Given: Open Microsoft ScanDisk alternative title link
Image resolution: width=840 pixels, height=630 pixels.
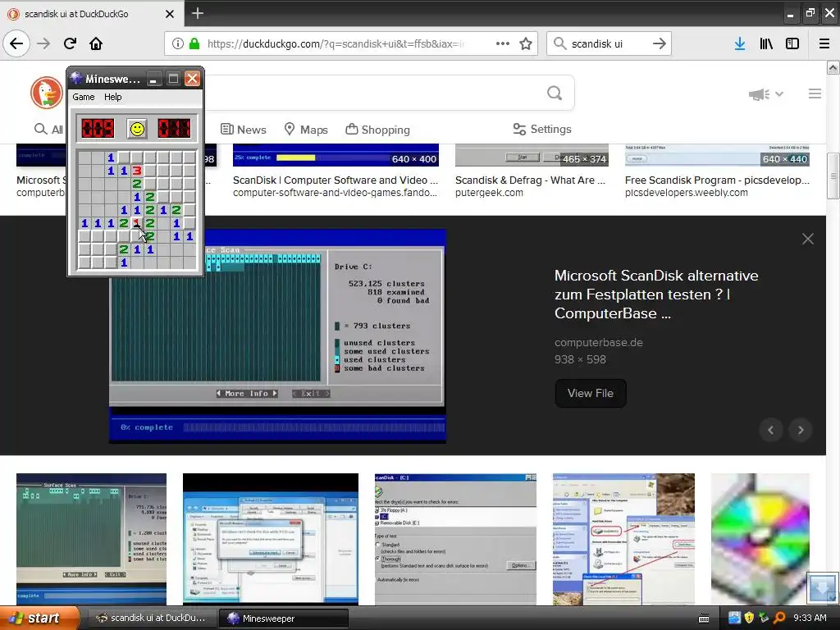Looking at the screenshot, I should (x=656, y=294).
